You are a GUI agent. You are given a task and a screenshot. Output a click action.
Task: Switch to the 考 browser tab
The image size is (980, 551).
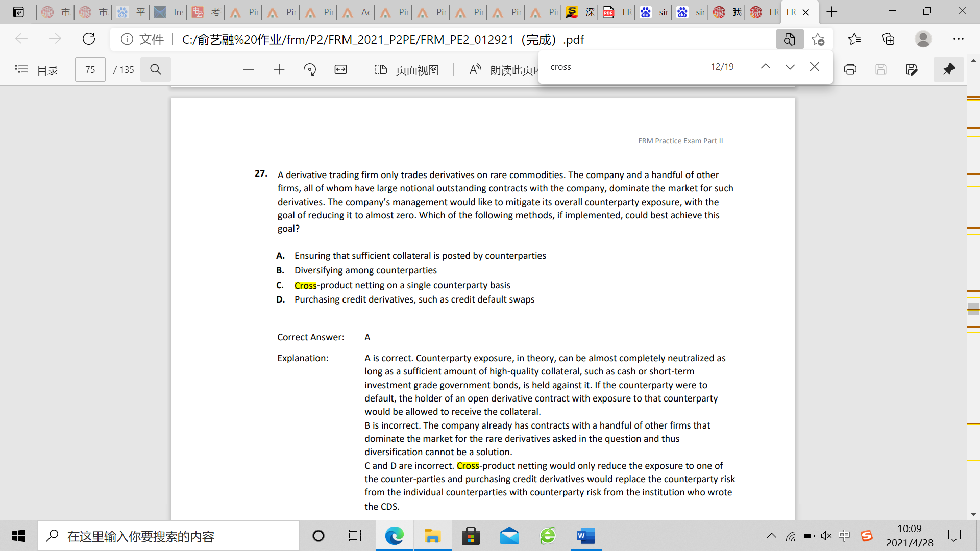click(x=206, y=12)
